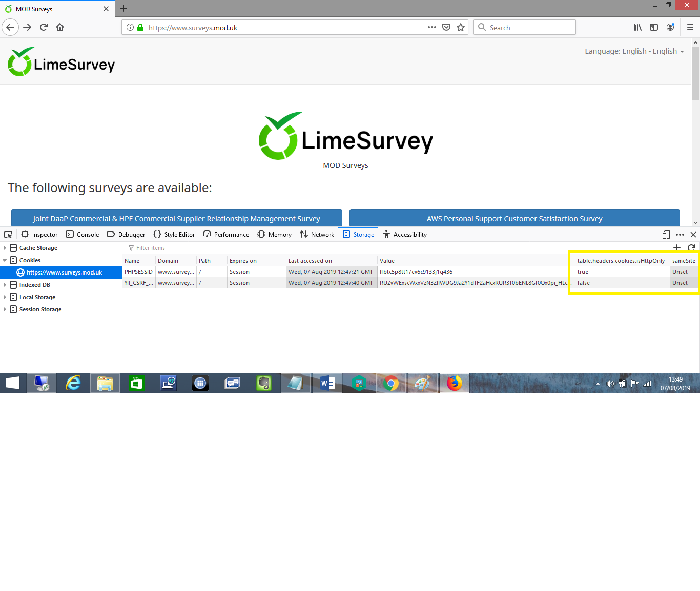
Task: Collapse the Cookies tree node
Action: pos(5,260)
